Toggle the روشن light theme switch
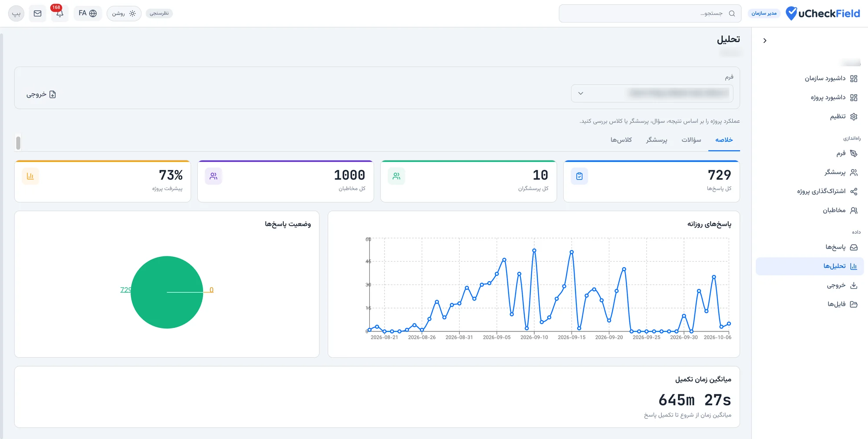The image size is (868, 439). [124, 13]
